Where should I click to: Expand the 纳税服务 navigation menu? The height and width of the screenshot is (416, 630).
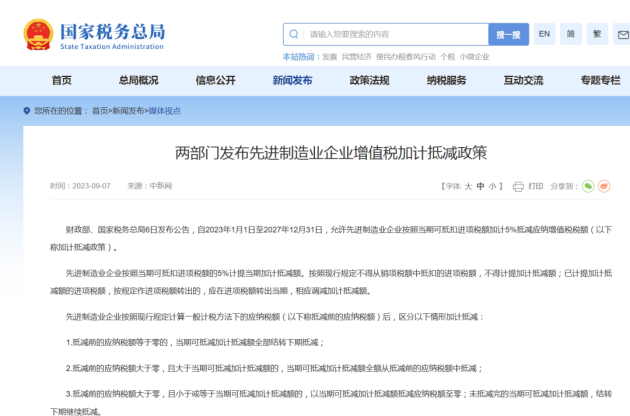[446, 80]
